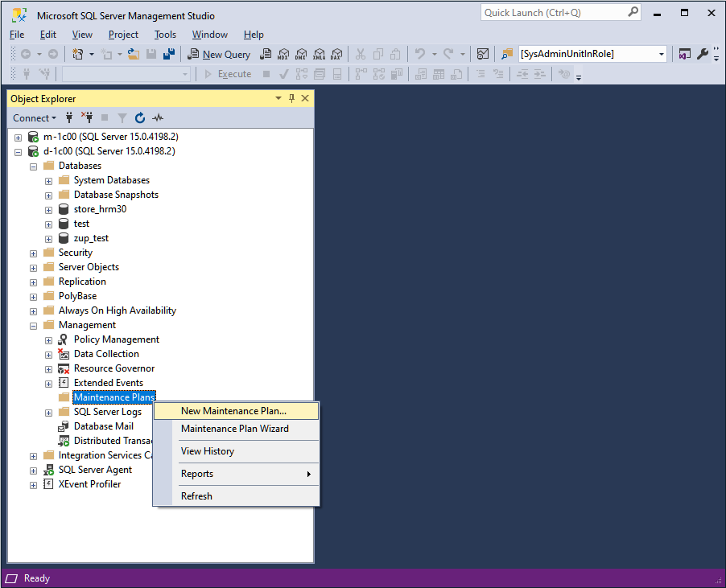Close the Object Explorer panel
726x588 pixels.
305,98
